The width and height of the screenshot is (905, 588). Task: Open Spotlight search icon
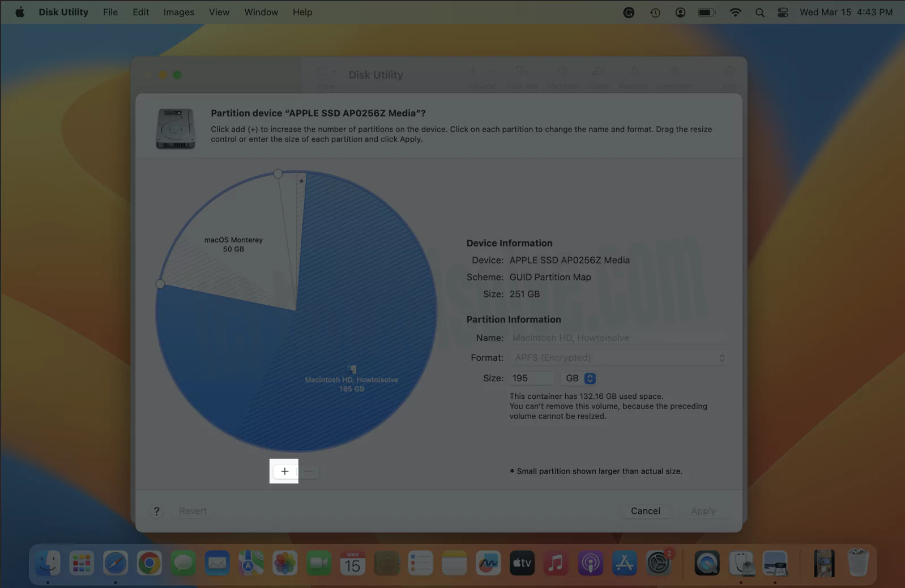760,12
